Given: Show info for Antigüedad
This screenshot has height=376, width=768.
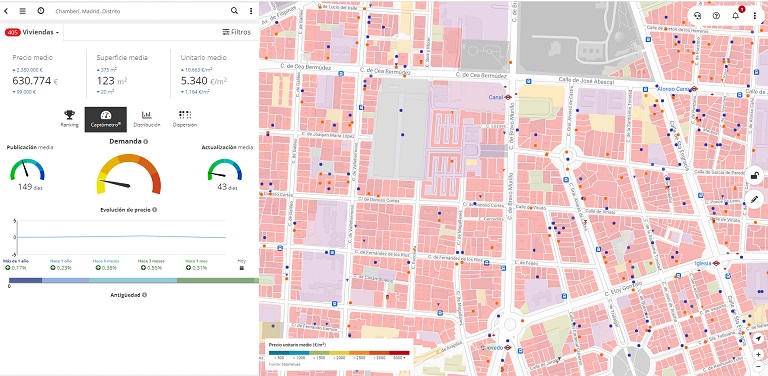Looking at the screenshot, I should 144,295.
